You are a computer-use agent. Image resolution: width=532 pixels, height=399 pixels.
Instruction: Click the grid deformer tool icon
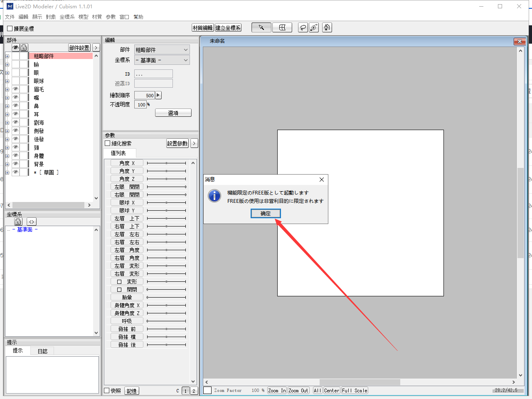coord(282,28)
